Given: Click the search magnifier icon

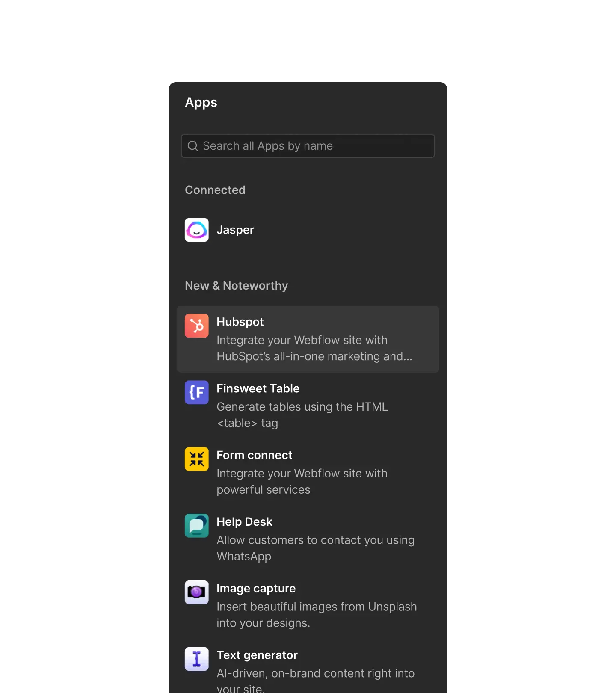Looking at the screenshot, I should (x=193, y=146).
